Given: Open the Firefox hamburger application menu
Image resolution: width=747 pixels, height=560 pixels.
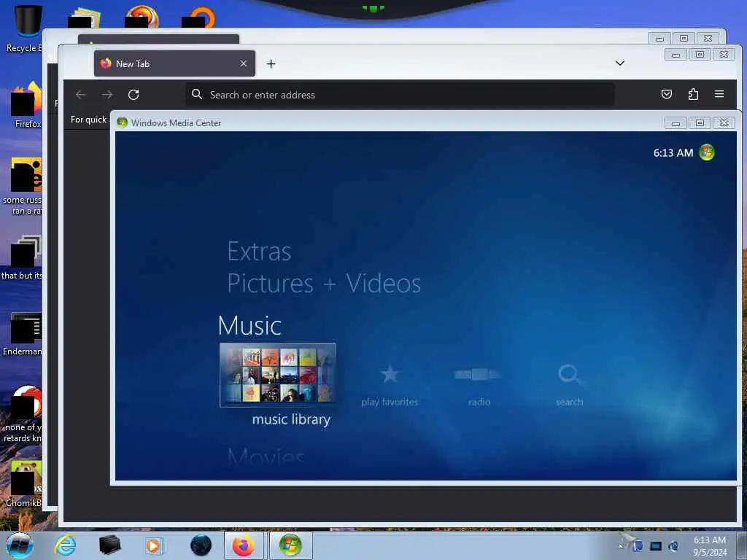Looking at the screenshot, I should (x=719, y=94).
